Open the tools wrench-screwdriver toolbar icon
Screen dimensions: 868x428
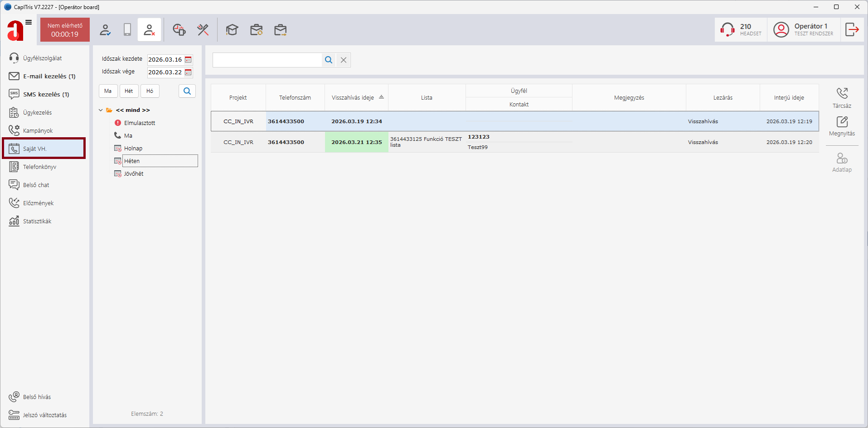tap(203, 30)
